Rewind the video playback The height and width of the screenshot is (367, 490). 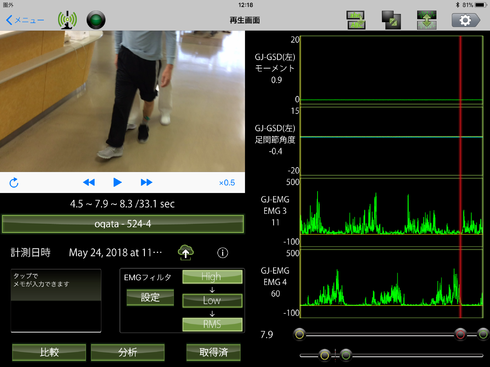(89, 182)
